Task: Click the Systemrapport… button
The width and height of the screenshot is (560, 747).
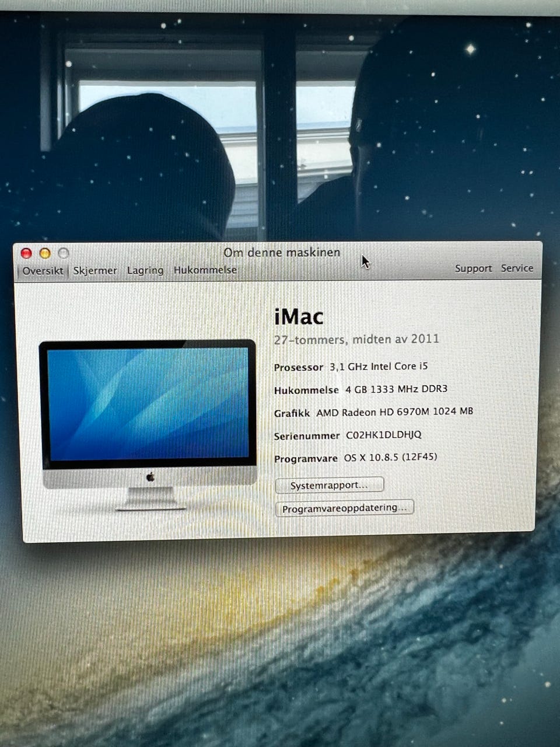Action: tap(329, 485)
